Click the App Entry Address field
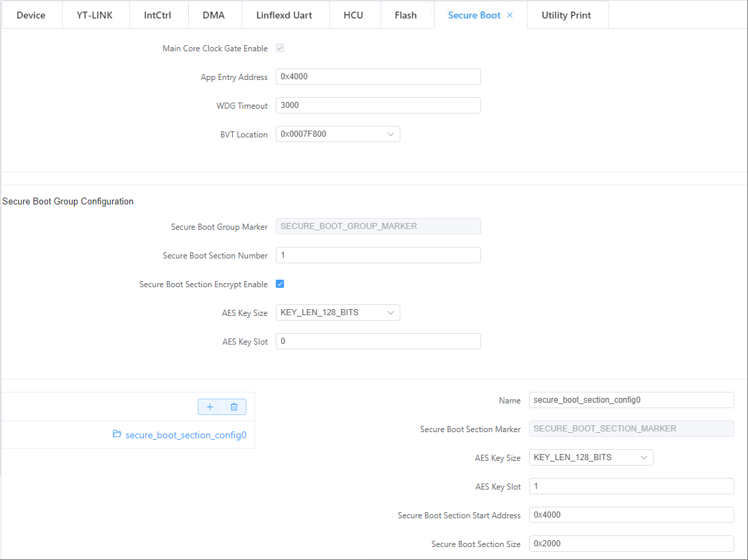The image size is (748, 560). coord(378,77)
